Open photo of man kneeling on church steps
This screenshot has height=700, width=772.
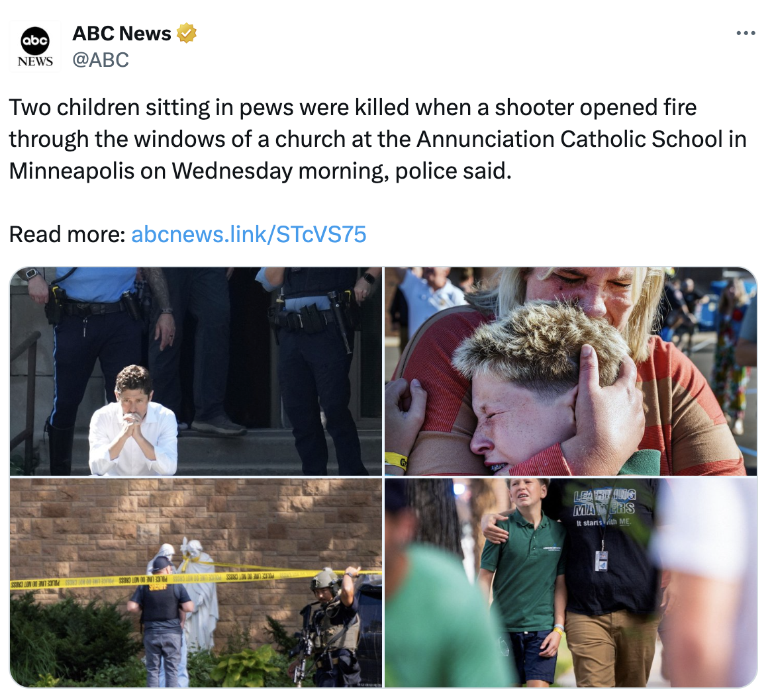pos(196,371)
